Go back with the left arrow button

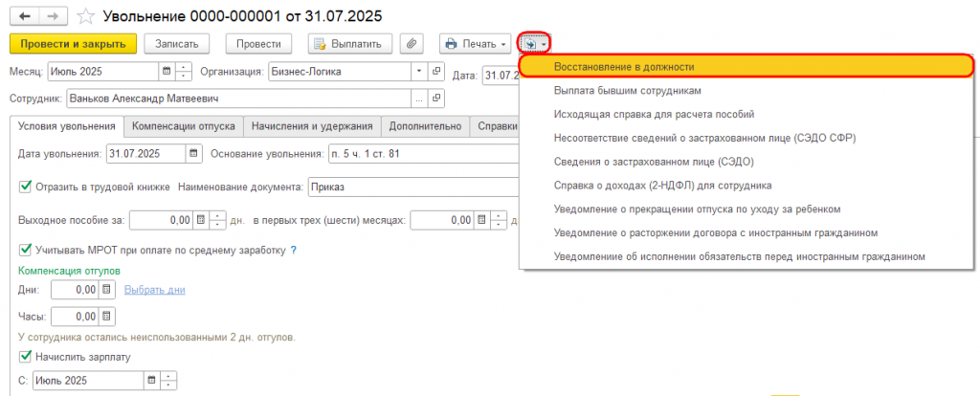(x=25, y=15)
